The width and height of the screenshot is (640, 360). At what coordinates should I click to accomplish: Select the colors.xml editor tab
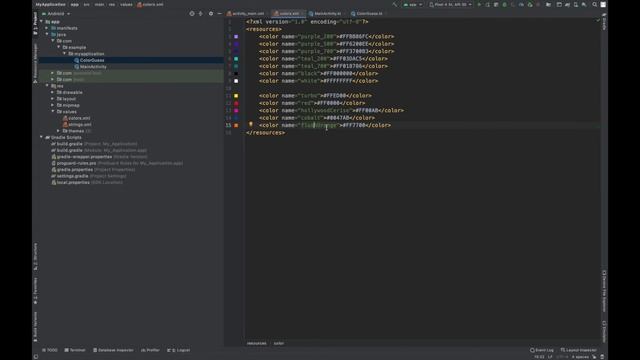(x=288, y=13)
